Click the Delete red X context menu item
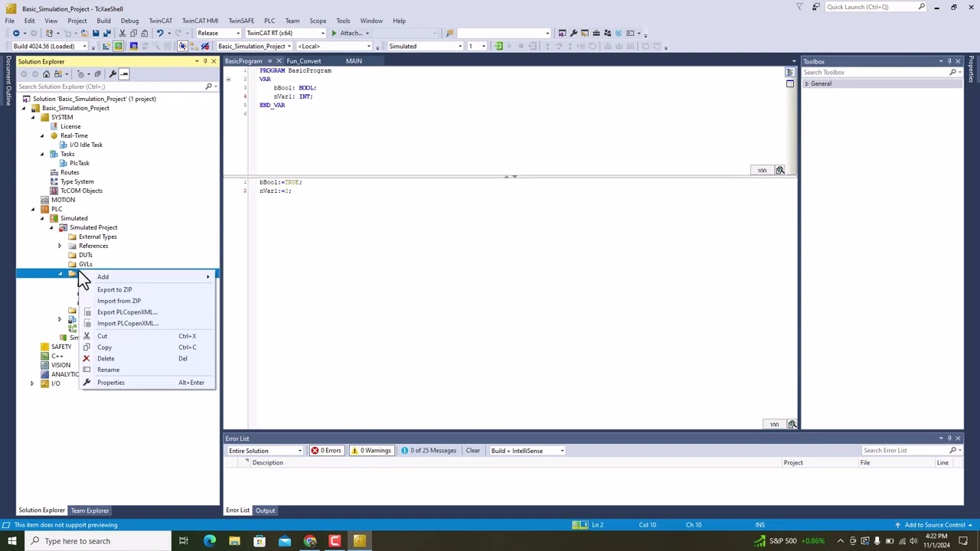 (106, 358)
